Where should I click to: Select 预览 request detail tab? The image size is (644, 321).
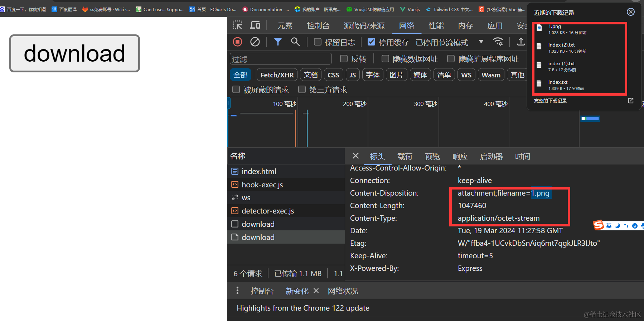[x=432, y=156]
